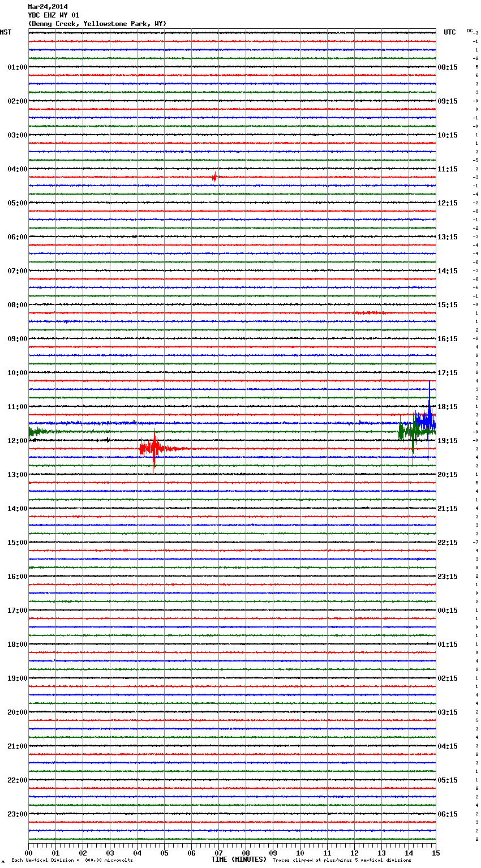Select the 17:00 MST row label
The height and width of the screenshot is (868, 481).
18,611
